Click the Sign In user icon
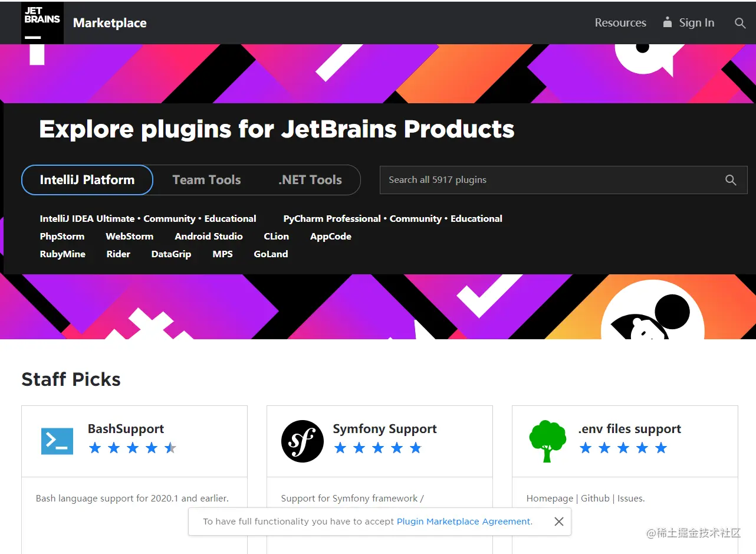 pyautogui.click(x=668, y=22)
